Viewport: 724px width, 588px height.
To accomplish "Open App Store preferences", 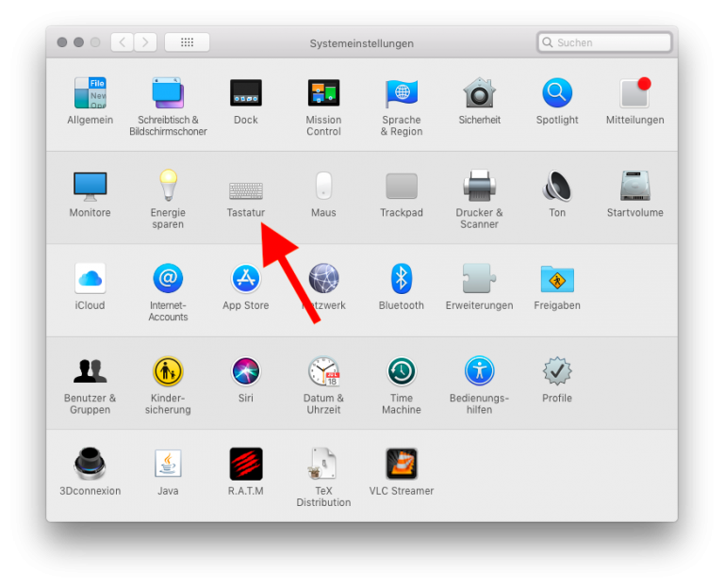I will (x=246, y=278).
